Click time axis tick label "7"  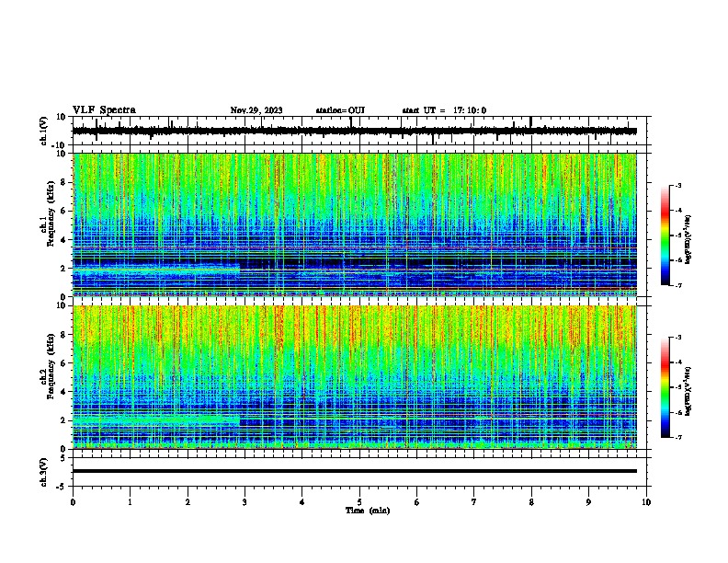point(474,502)
